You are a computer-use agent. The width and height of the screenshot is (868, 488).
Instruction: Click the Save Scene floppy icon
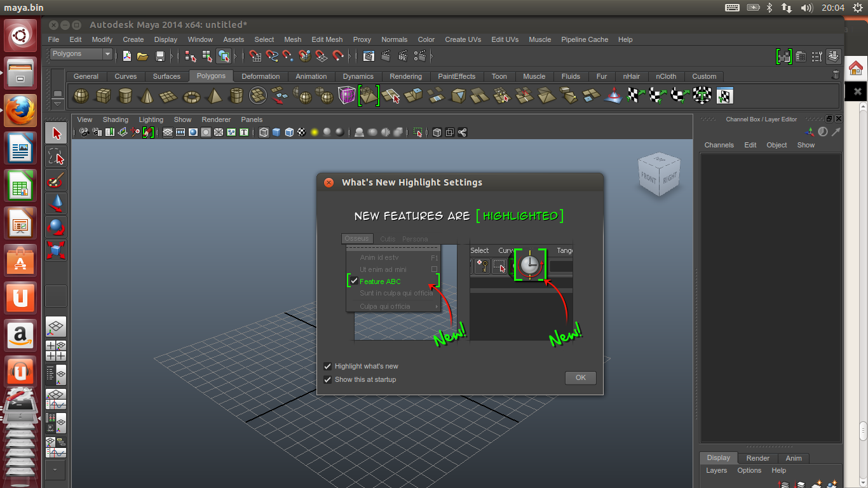(x=160, y=56)
